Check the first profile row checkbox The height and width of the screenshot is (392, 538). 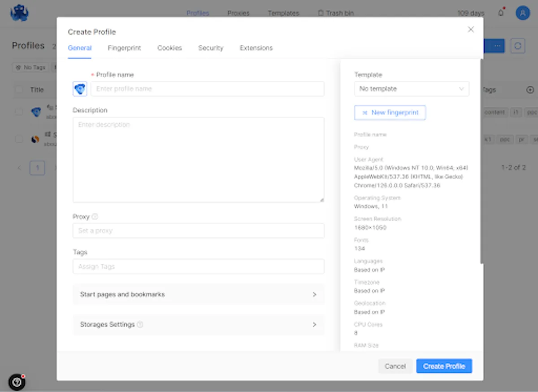19,112
